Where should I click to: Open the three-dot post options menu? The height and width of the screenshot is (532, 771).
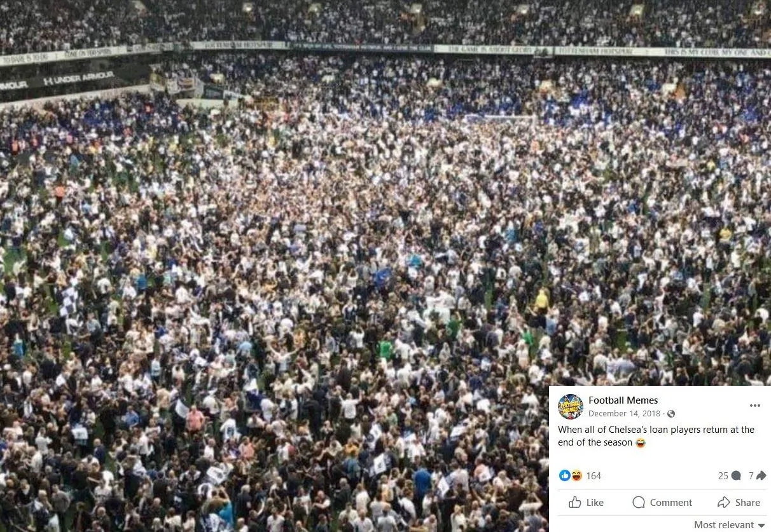point(755,406)
